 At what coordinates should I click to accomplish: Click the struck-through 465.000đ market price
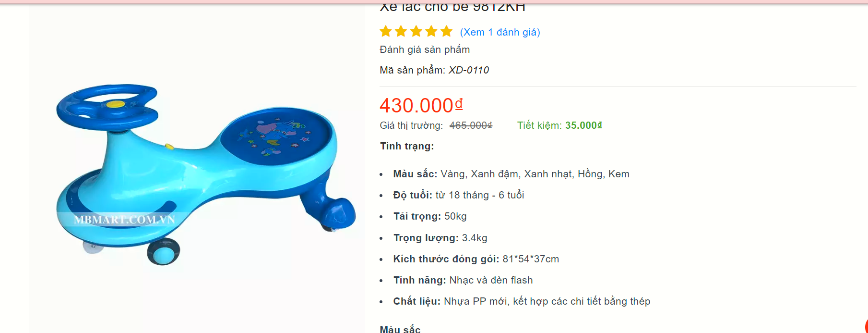click(471, 125)
